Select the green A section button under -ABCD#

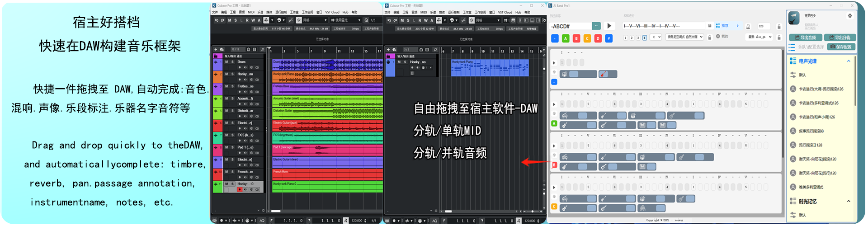click(x=566, y=38)
